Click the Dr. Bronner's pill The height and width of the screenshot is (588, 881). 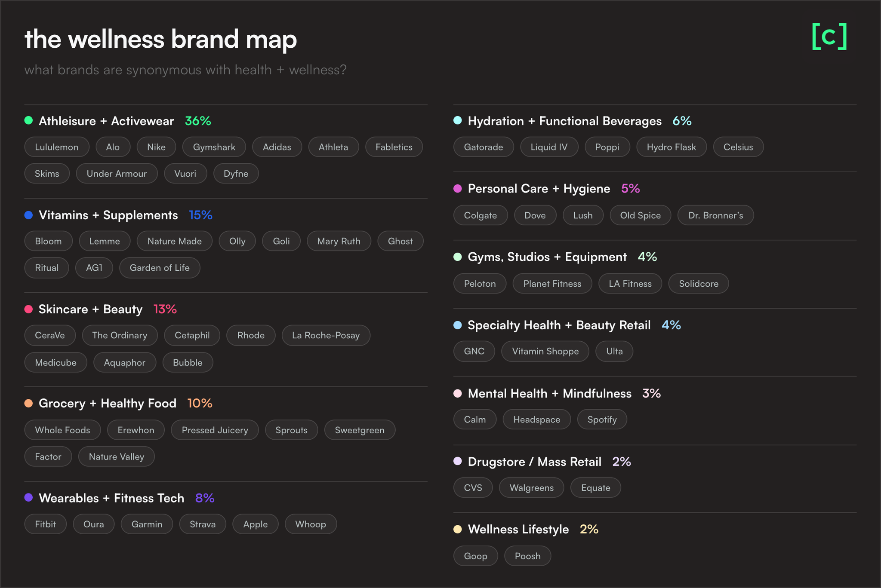(715, 215)
